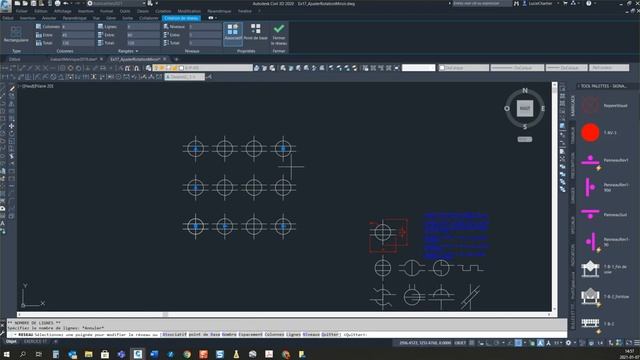Click the vertical scrollbar of drawing area
The height and width of the screenshot is (360, 640).
pos(554,197)
